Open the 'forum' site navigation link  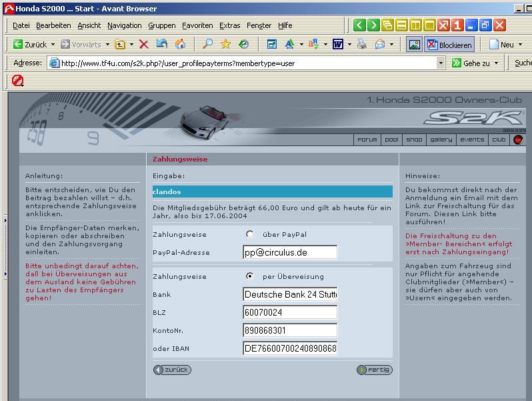coord(367,139)
